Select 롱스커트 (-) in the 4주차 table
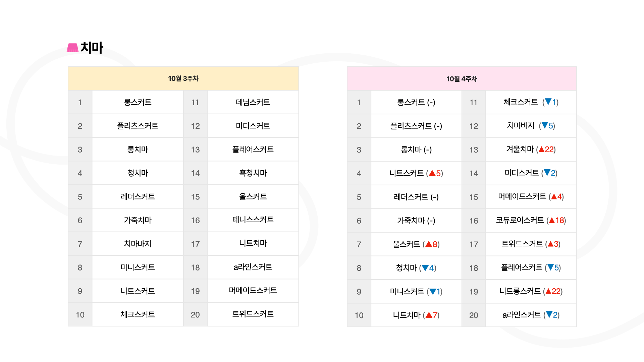Viewport: 644px width, 362px height. (x=416, y=102)
